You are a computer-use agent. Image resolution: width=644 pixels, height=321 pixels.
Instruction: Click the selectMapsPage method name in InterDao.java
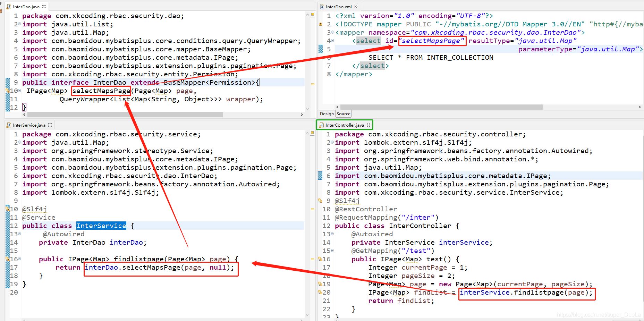click(101, 91)
